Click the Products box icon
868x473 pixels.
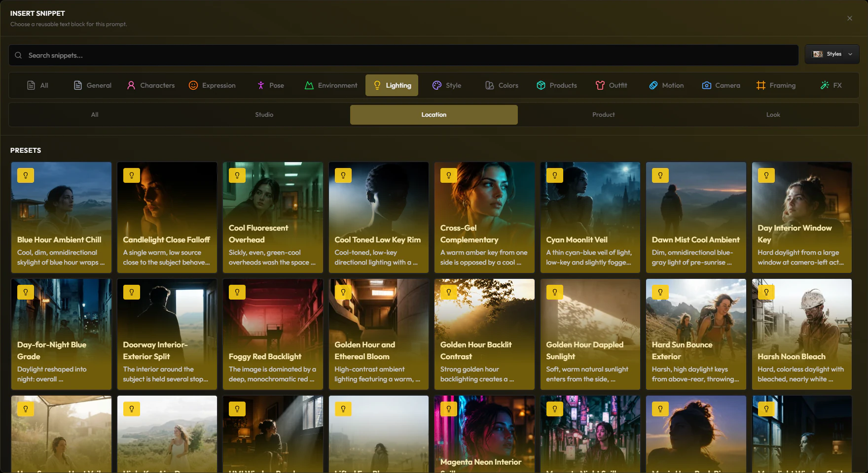[x=541, y=85]
